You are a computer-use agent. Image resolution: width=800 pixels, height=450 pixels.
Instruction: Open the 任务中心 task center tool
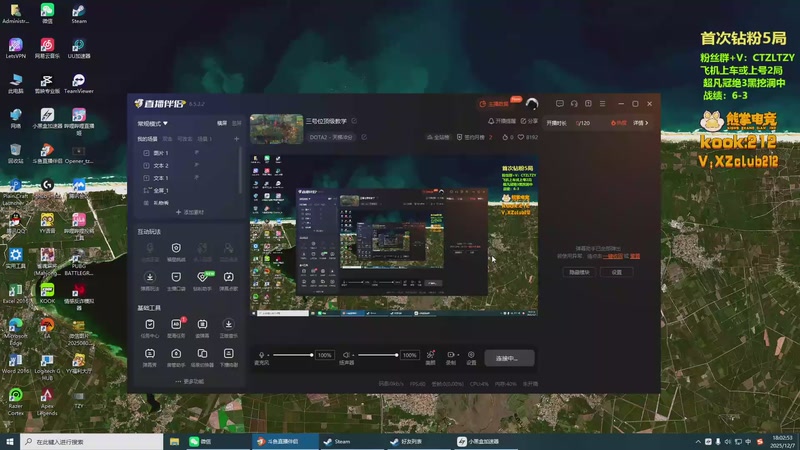(x=149, y=327)
